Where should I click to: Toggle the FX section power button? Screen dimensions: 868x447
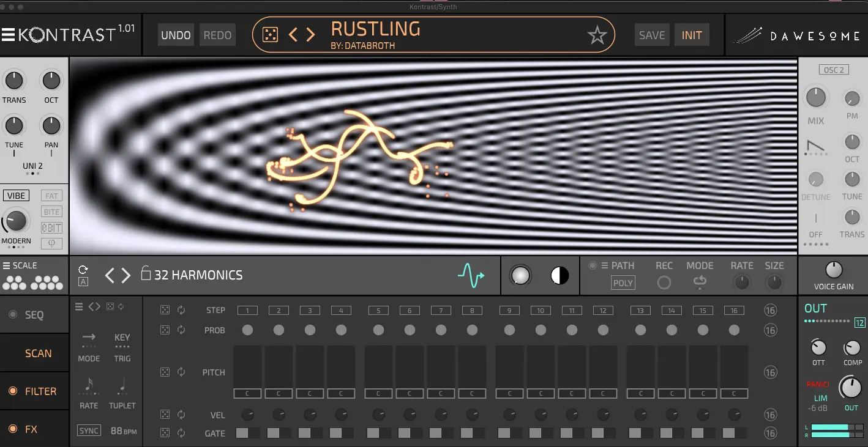pyautogui.click(x=12, y=429)
